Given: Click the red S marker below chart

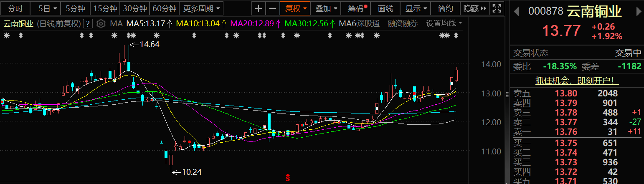Looking at the screenshot, I should point(287,177).
